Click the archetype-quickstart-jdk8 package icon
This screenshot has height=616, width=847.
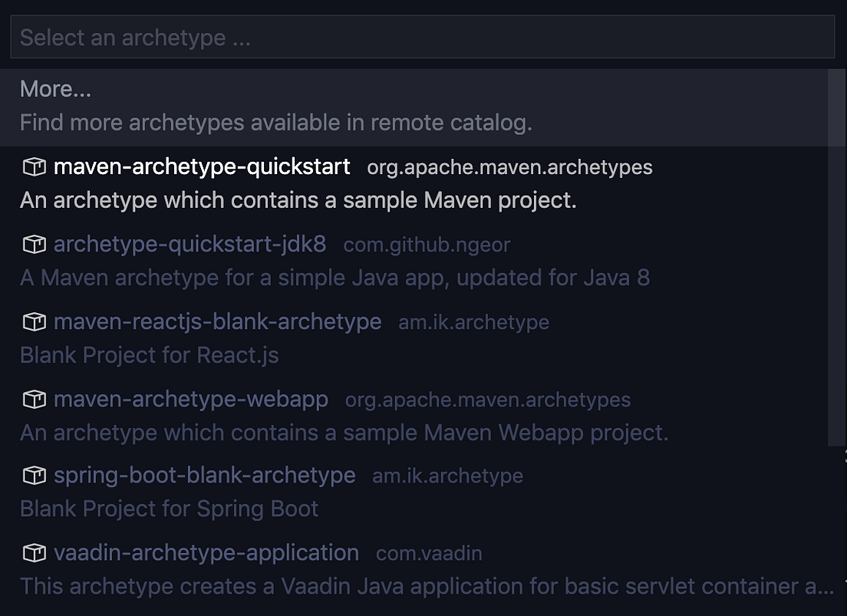[34, 245]
